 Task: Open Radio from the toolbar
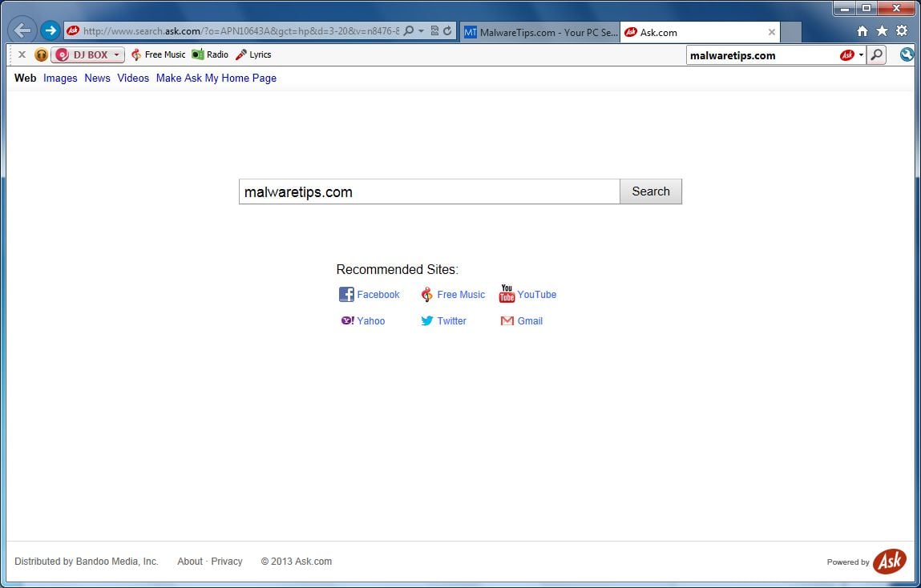click(x=210, y=54)
